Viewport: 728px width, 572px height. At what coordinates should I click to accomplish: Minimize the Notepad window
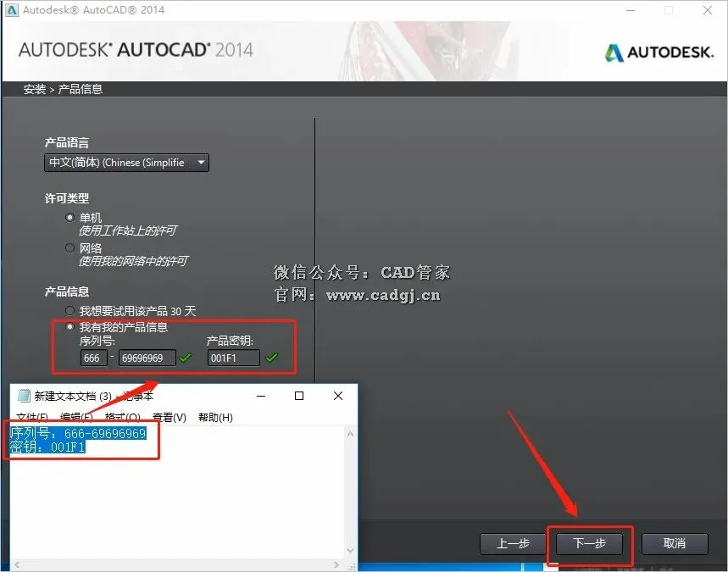point(261,396)
